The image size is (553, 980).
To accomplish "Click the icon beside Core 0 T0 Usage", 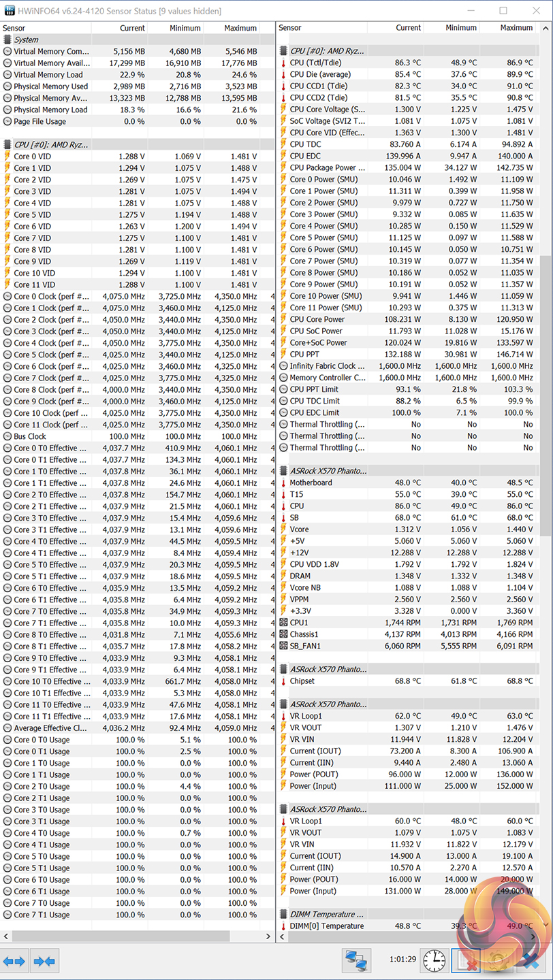I will 7,740.
